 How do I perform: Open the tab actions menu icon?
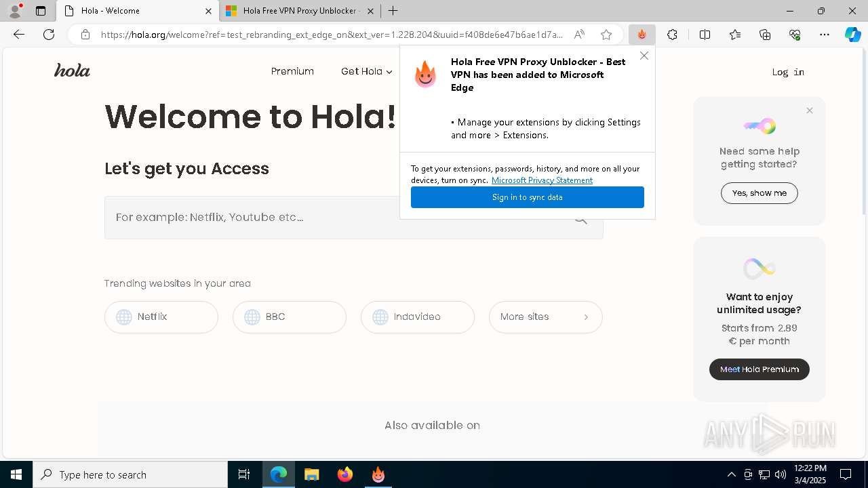click(x=41, y=11)
